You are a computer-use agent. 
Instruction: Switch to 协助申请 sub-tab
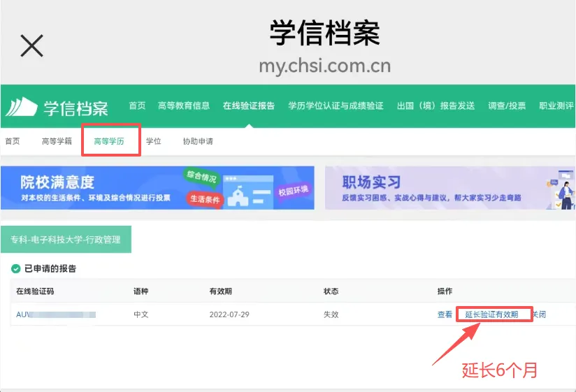point(198,141)
